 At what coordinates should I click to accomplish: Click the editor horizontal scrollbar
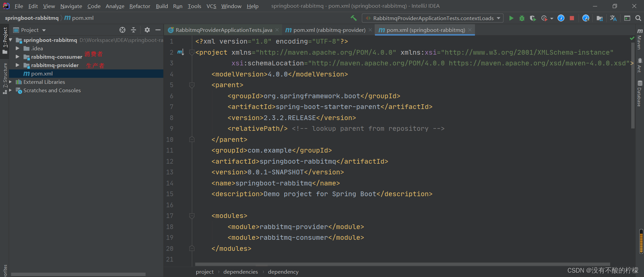click(x=402, y=264)
